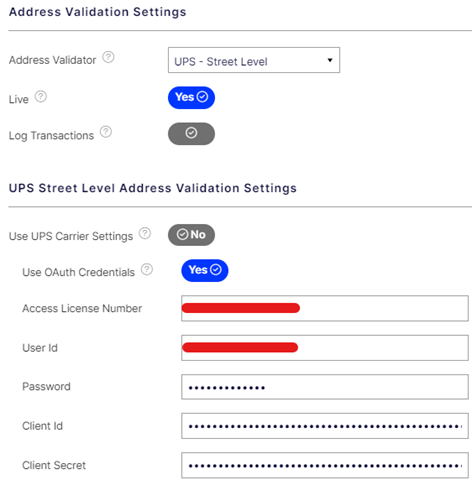The height and width of the screenshot is (480, 472).
Task: Click the Address Validation Settings heading
Action: pos(98,12)
